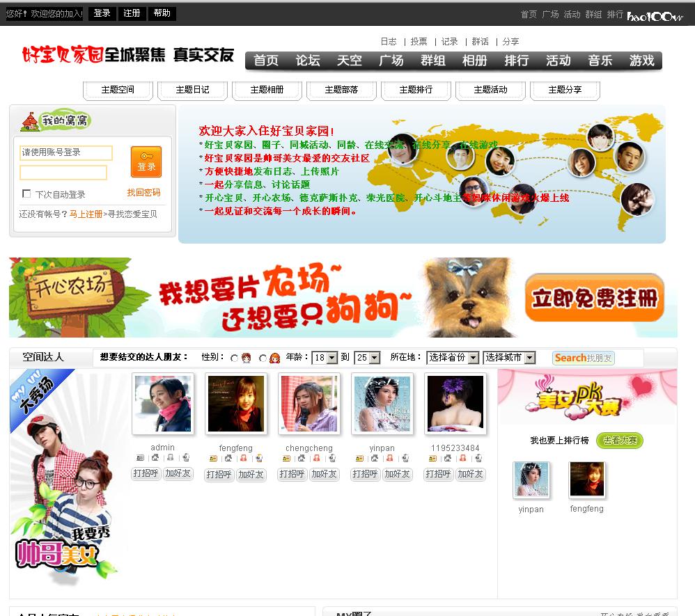The width and height of the screenshot is (695, 616).
Task: Click yinpan's home space icon
Action: [x=374, y=458]
